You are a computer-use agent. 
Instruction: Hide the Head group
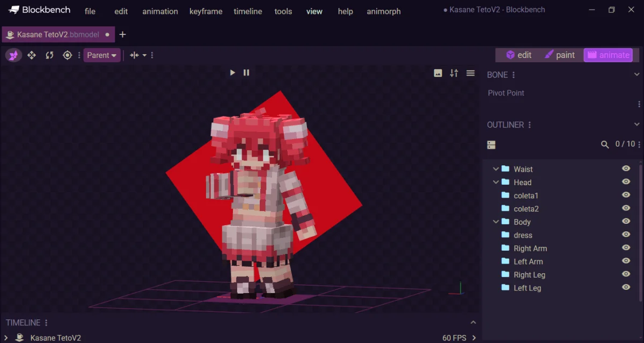point(626,182)
